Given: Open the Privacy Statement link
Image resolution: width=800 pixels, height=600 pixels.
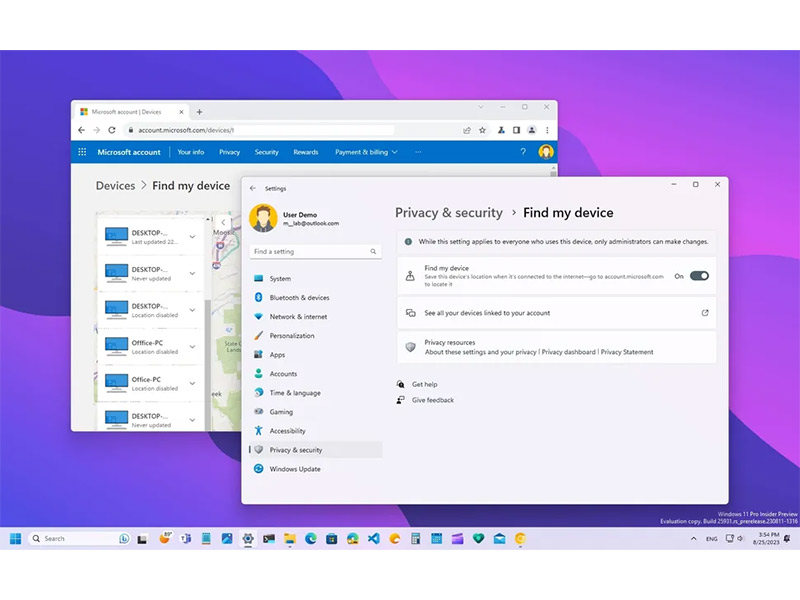Looking at the screenshot, I should (627, 352).
